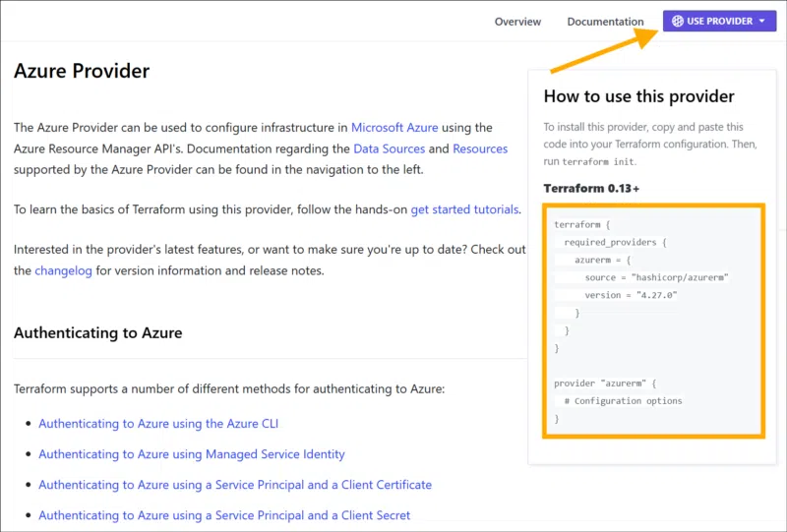The image size is (787, 532).
Task: Switch to the Overview tab
Action: click(517, 22)
